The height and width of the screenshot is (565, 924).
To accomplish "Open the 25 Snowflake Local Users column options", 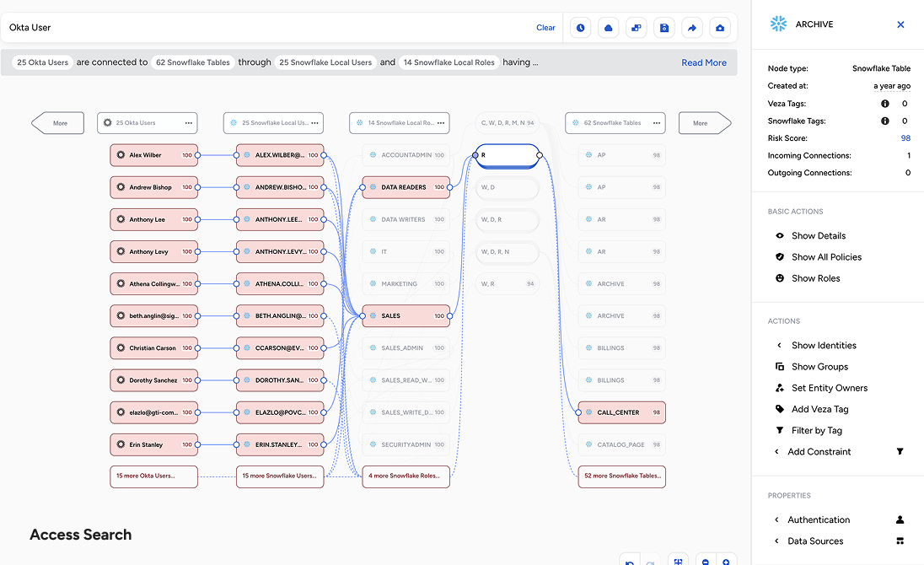I will coord(314,123).
